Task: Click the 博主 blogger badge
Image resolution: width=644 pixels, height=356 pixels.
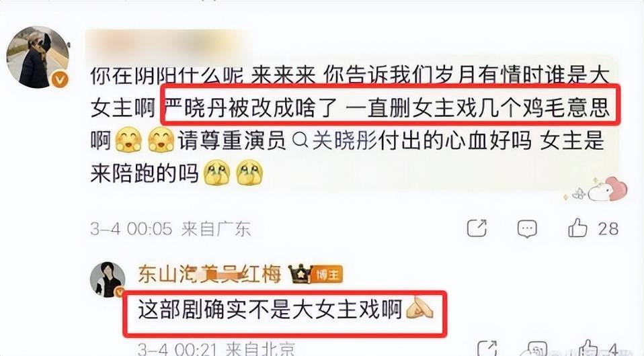Action: (x=327, y=275)
